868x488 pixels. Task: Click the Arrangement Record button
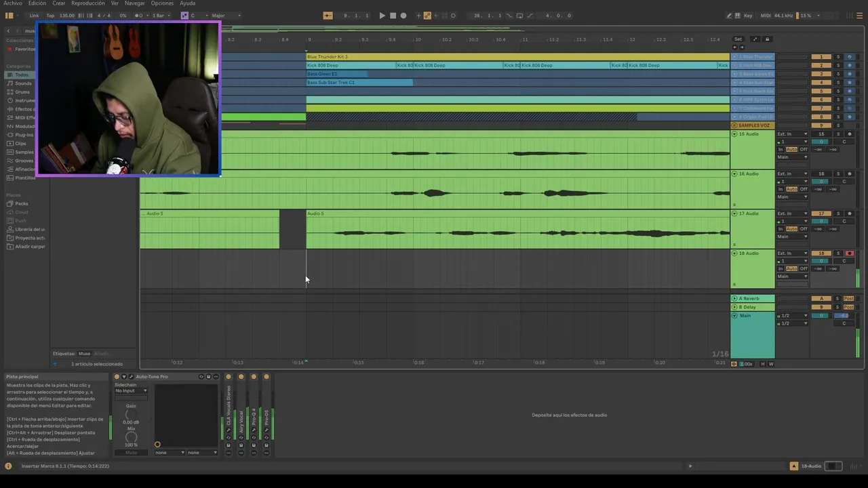(x=403, y=16)
